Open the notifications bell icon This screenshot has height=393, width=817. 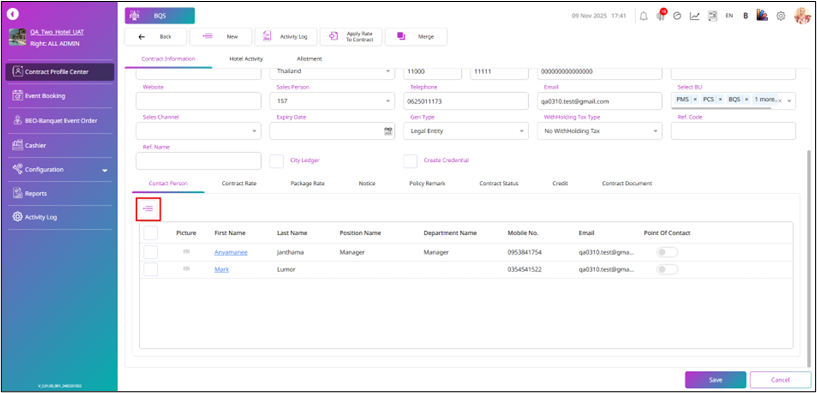click(x=643, y=16)
